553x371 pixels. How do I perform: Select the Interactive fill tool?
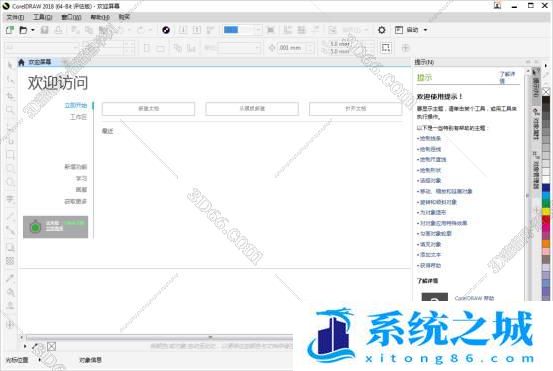point(10,292)
